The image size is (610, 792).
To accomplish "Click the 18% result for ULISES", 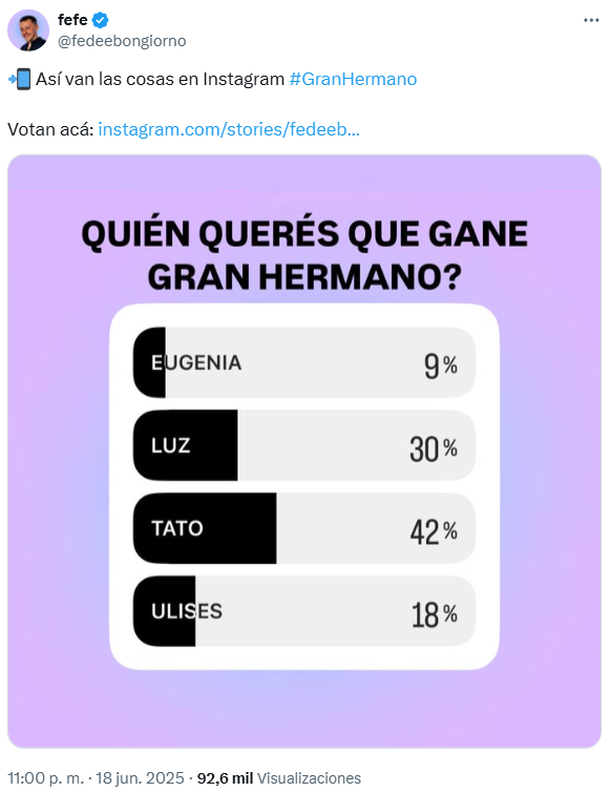I will 434,615.
